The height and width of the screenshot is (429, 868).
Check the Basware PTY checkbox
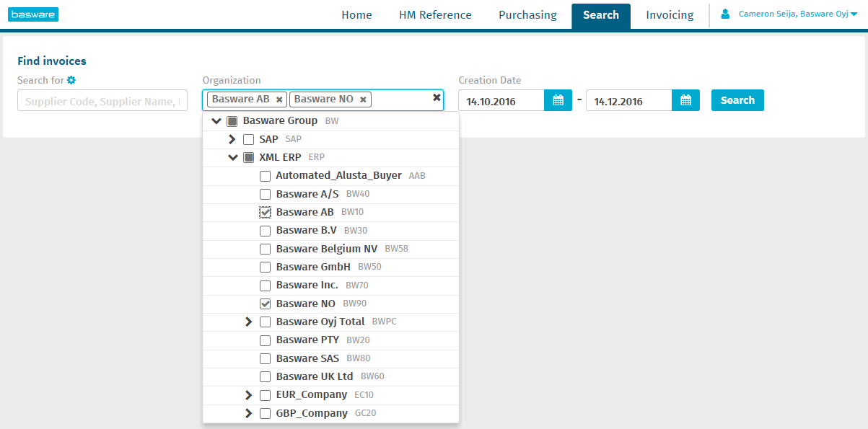265,340
